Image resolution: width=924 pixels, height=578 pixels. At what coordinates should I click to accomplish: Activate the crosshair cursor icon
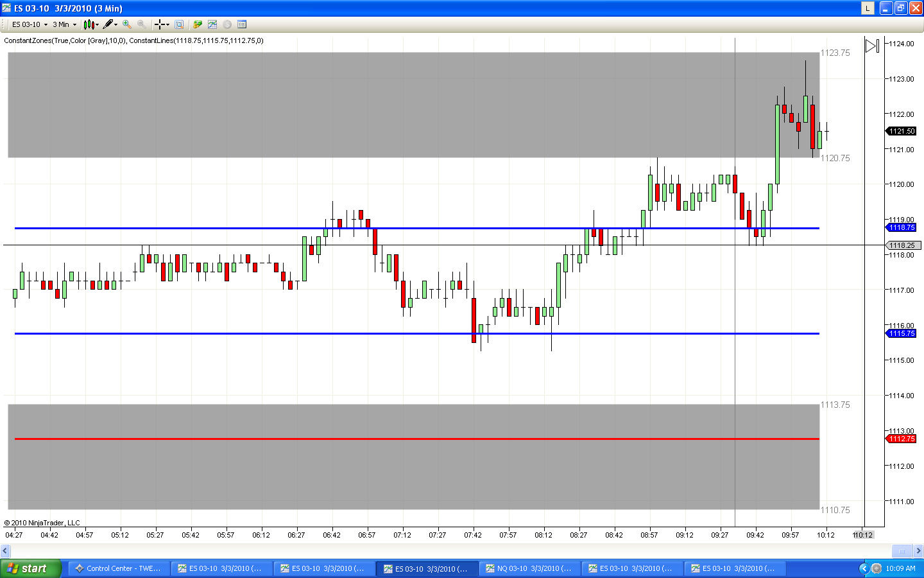(x=159, y=24)
